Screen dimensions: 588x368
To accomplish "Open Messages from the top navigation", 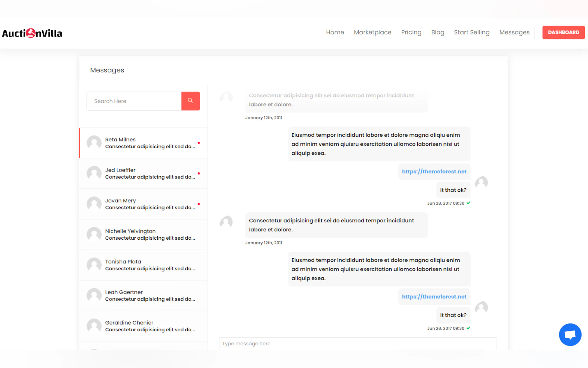I will point(514,32).
